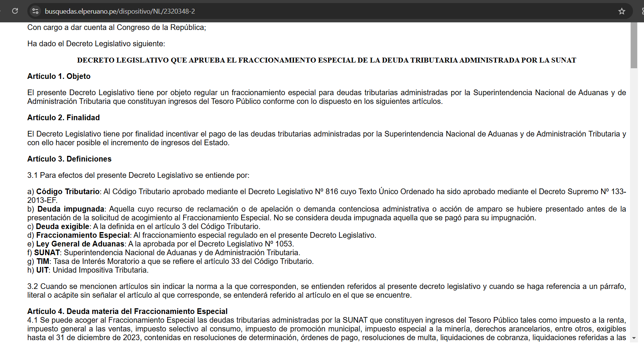Click the 'Artículo 2. Finalidad' heading
The height and width of the screenshot is (350, 644).
coord(63,118)
